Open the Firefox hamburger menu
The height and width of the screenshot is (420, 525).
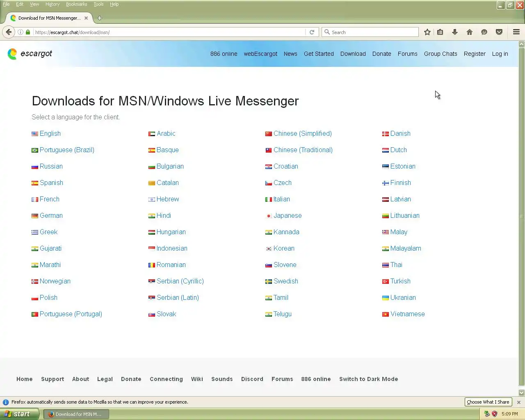pyautogui.click(x=516, y=32)
